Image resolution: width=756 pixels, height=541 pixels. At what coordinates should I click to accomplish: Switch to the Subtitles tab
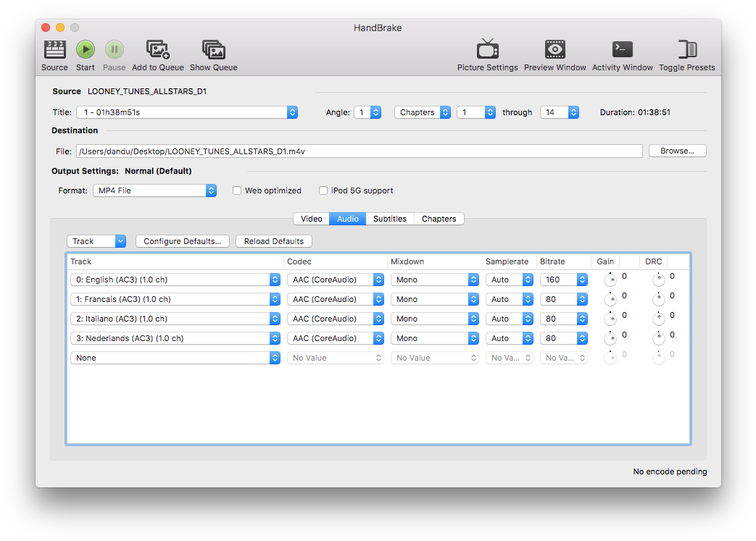(390, 218)
